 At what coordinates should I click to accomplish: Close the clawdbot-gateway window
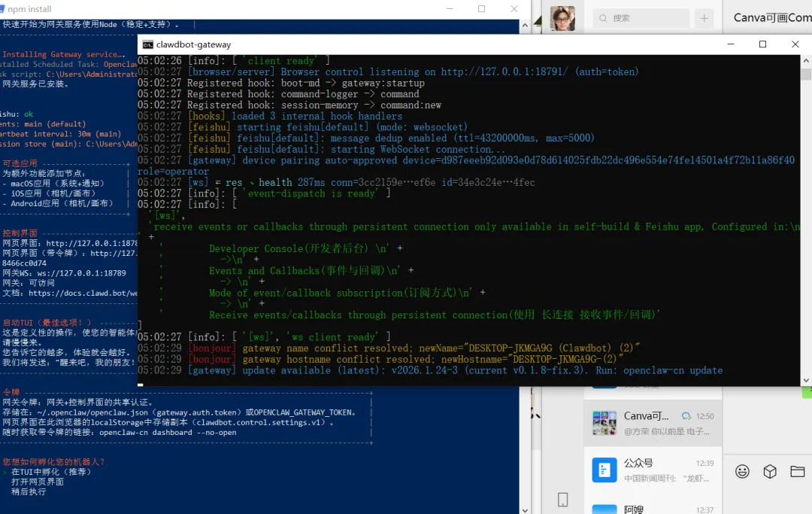(795, 44)
